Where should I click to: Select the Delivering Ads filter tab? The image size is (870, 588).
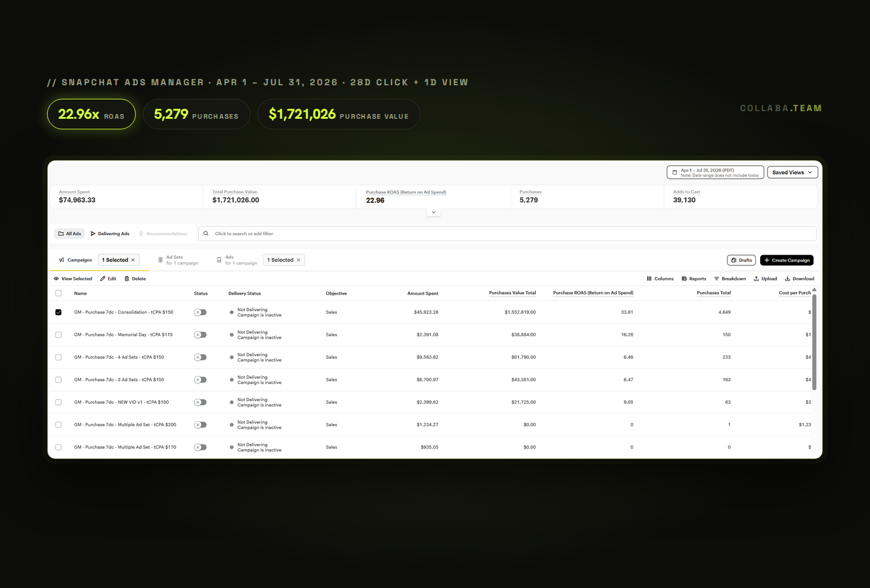tap(110, 233)
